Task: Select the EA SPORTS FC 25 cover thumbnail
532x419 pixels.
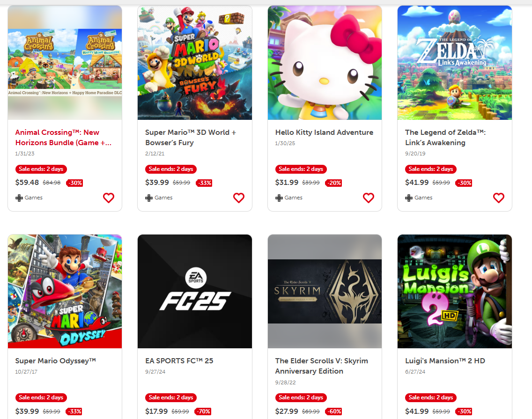Action: tap(195, 291)
